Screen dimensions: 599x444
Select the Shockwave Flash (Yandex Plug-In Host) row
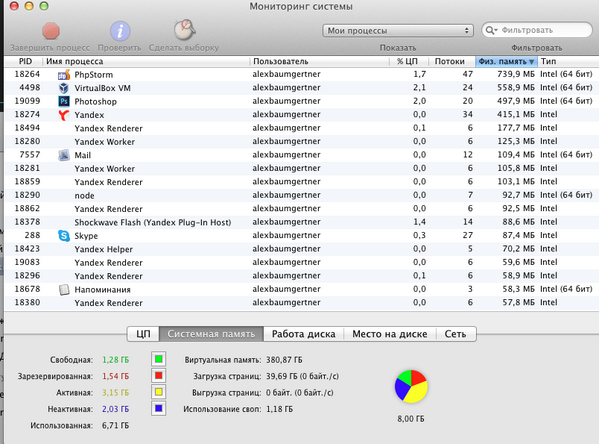coord(301,222)
